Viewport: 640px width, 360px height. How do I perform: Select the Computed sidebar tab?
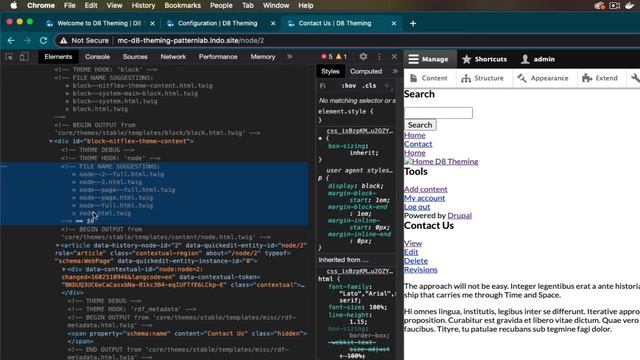tap(366, 71)
